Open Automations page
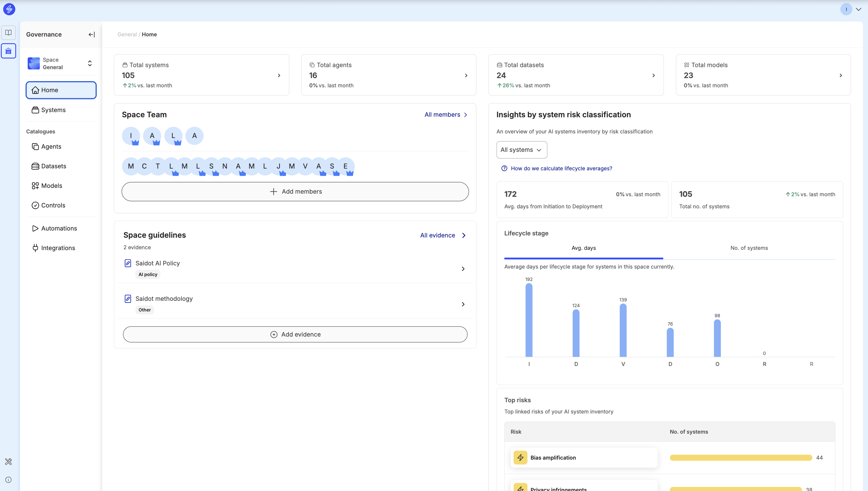 61,228
